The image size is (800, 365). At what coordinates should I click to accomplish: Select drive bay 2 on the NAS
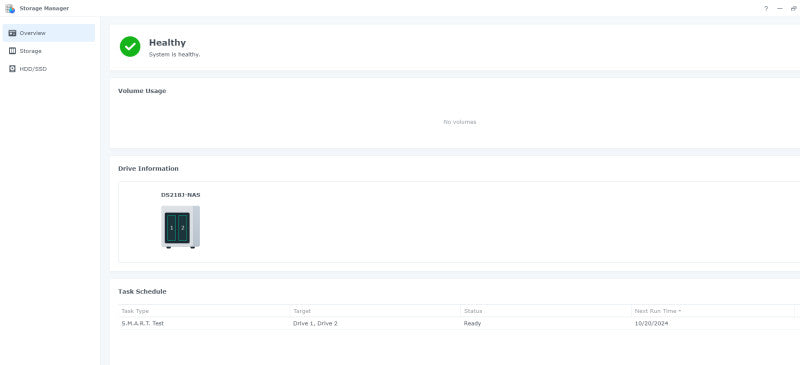[183, 228]
